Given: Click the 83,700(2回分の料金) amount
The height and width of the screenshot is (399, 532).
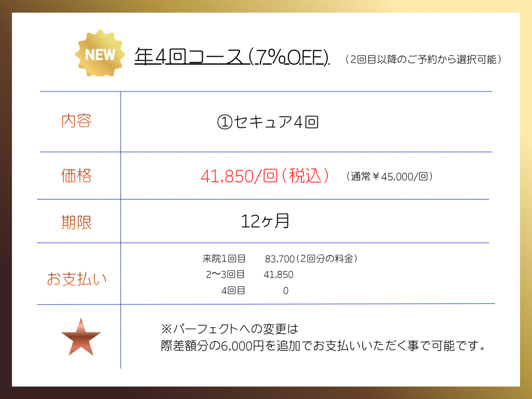Looking at the screenshot, I should (x=311, y=259).
